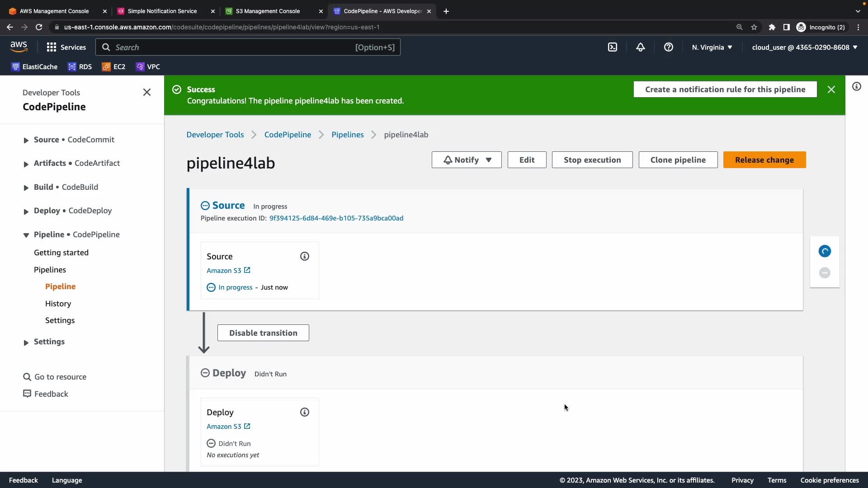The height and width of the screenshot is (488, 868).
Task: Select History in sidebar navigation
Action: click(x=58, y=303)
